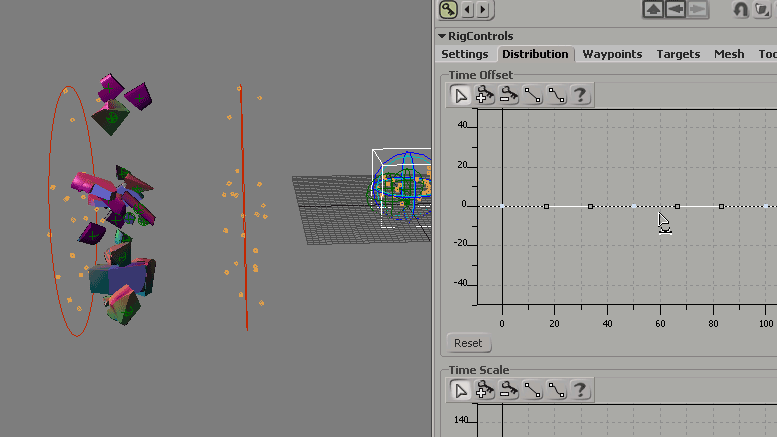Open the Waypoints tab
This screenshot has width=777, height=437.
pyautogui.click(x=612, y=54)
